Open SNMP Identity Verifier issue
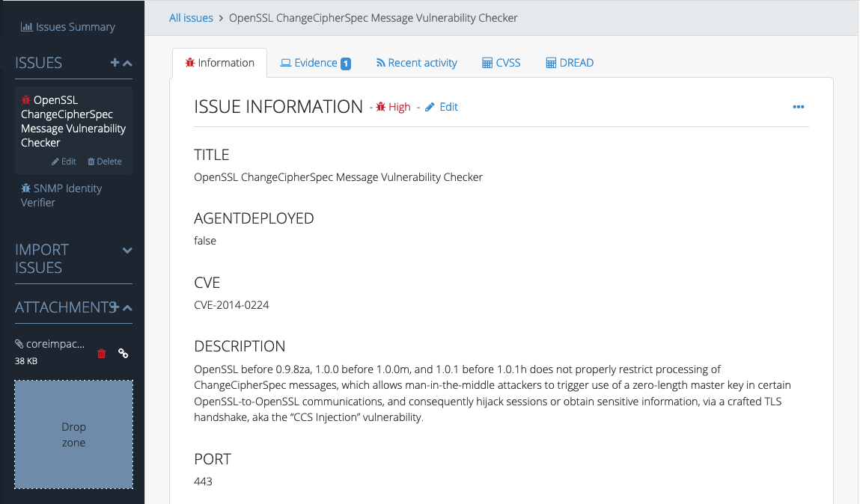 click(x=61, y=196)
